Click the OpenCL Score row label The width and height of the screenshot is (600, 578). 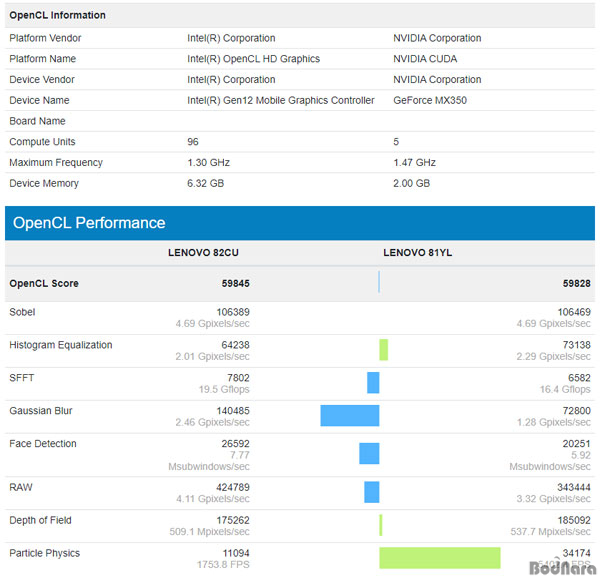pyautogui.click(x=44, y=283)
